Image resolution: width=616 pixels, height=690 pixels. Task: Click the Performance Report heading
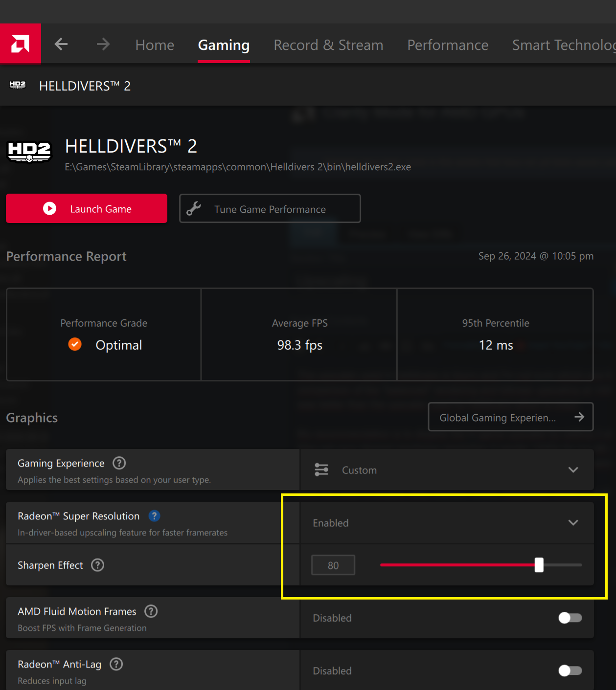(x=66, y=256)
